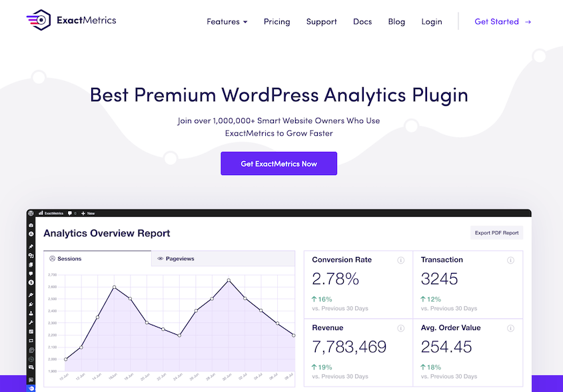Click the Best Premium WordPress Analytics Plugin headline
563x392 pixels.
tap(279, 95)
